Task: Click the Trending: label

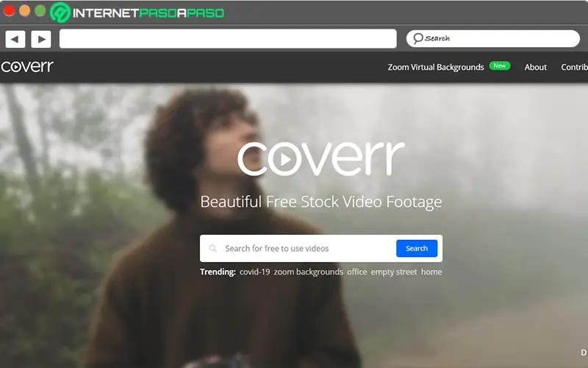Action: (x=218, y=272)
